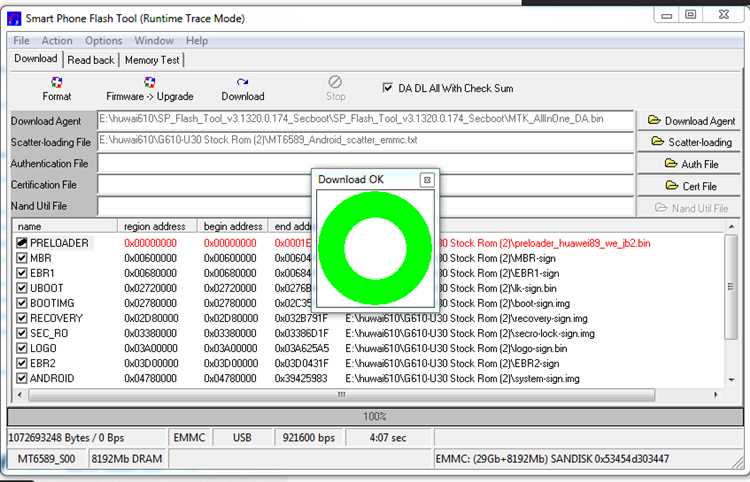The width and height of the screenshot is (750, 482).
Task: Browse for a Scatter-loading file
Action: click(690, 142)
